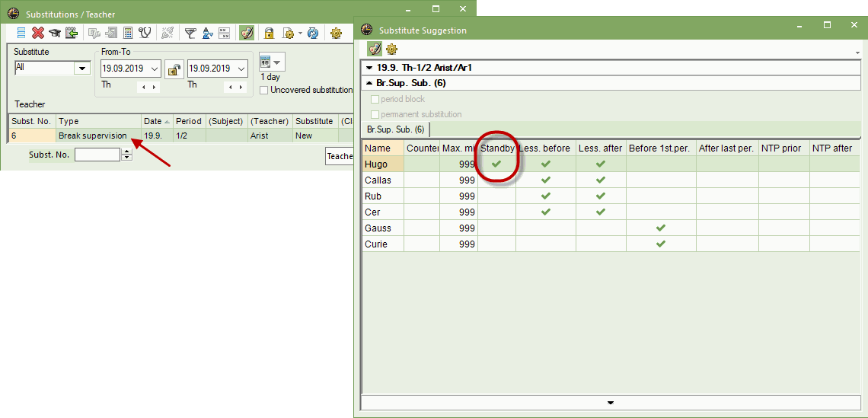
Task: Select Curie in the suggestion list
Action: (x=383, y=244)
